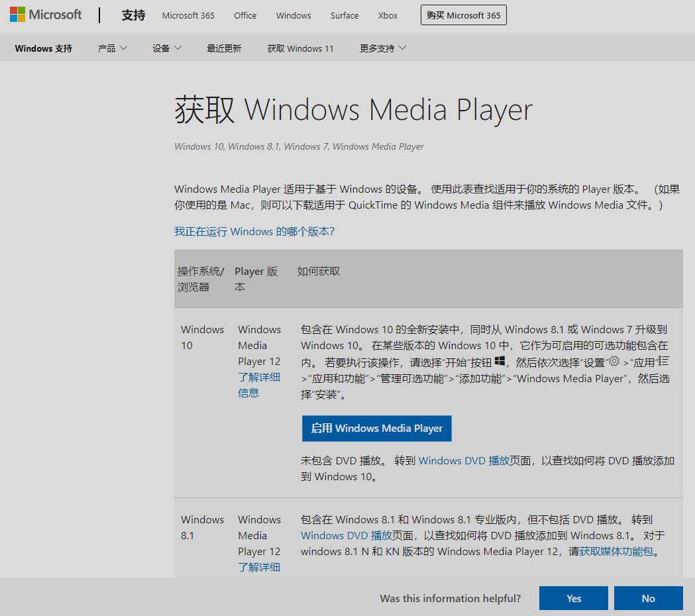Open Windows DVD 播放 link in Windows 10 row

coord(464,460)
